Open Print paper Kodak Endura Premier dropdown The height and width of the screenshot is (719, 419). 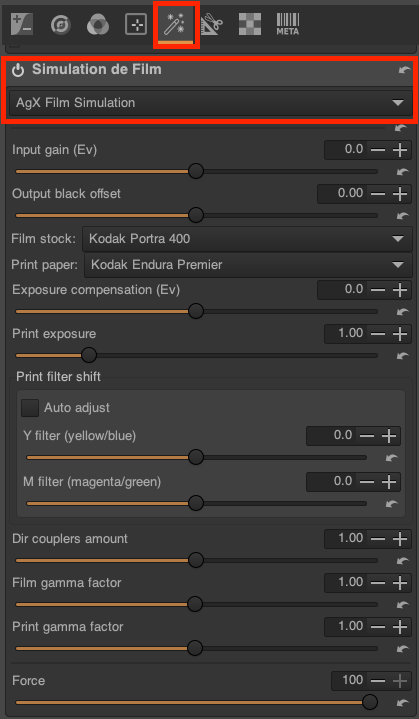point(248,265)
